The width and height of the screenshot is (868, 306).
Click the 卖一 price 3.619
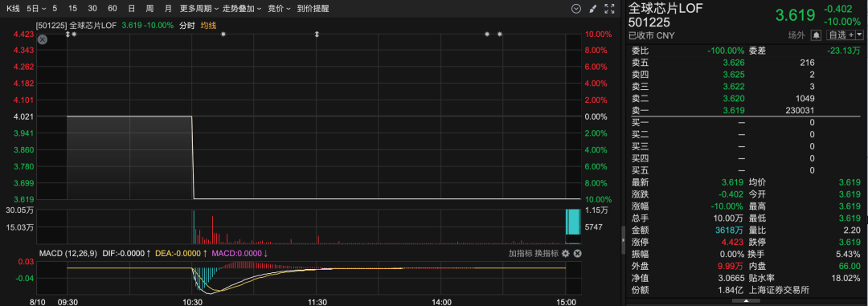[734, 111]
